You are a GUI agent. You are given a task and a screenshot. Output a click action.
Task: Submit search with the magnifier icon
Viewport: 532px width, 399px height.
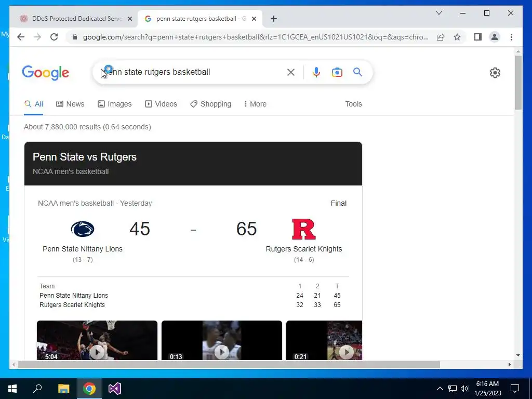357,72
